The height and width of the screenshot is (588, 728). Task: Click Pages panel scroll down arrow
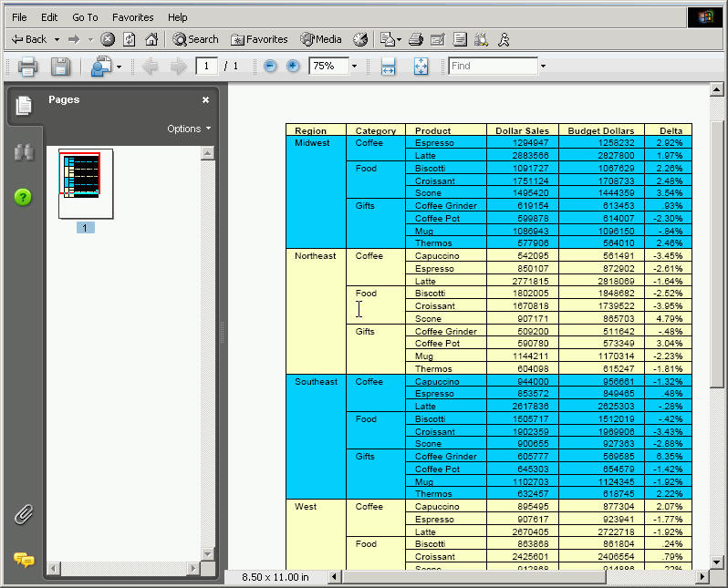(x=207, y=553)
